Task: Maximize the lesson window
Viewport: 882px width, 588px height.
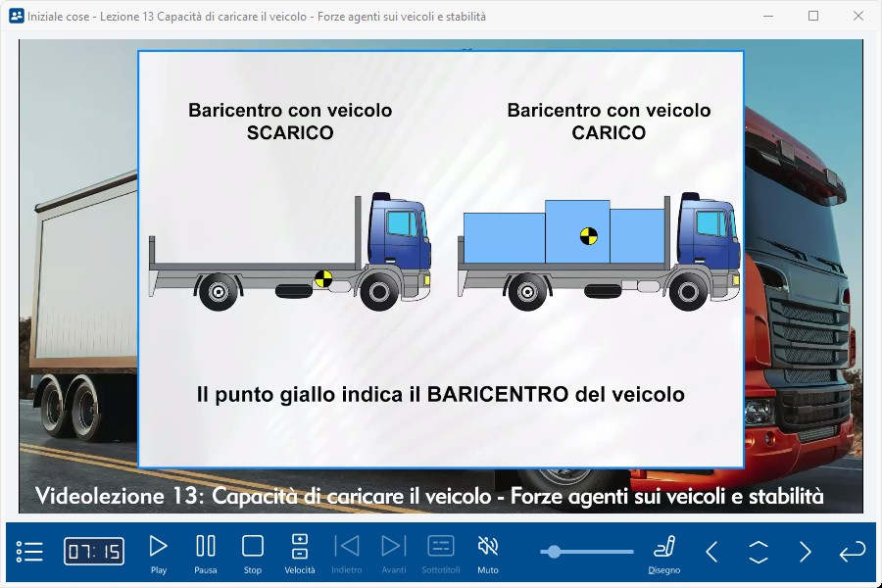Action: click(x=813, y=16)
